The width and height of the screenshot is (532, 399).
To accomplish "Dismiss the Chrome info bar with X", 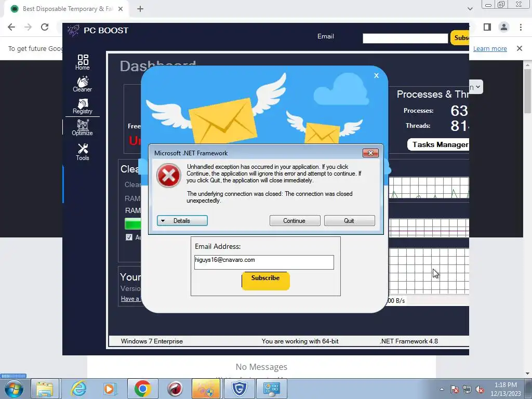I will (520, 48).
